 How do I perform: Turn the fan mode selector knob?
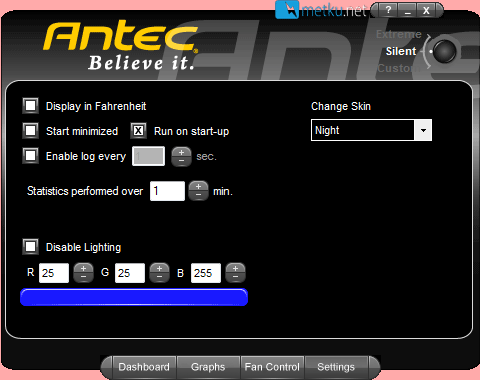(x=444, y=51)
